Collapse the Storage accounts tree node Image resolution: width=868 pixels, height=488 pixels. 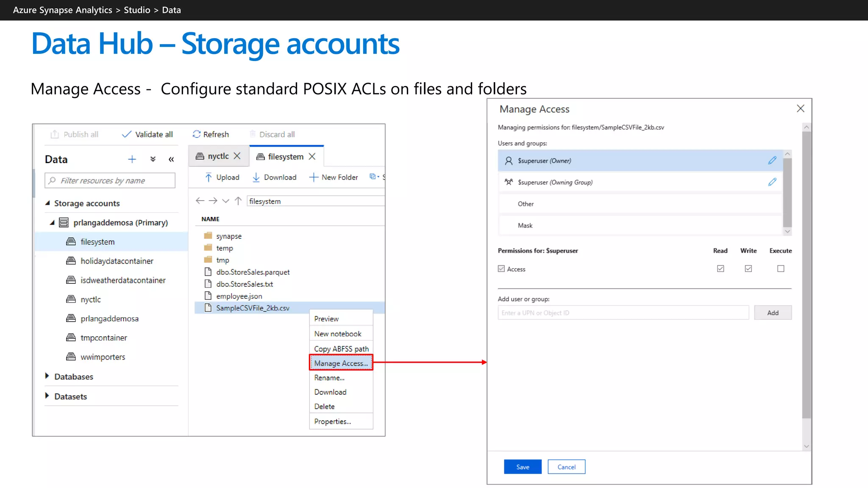48,203
